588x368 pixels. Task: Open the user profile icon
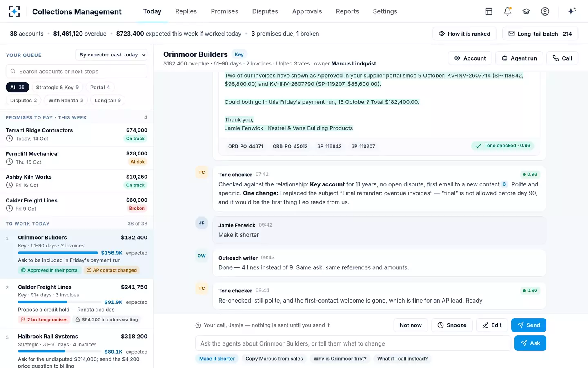coord(545,11)
